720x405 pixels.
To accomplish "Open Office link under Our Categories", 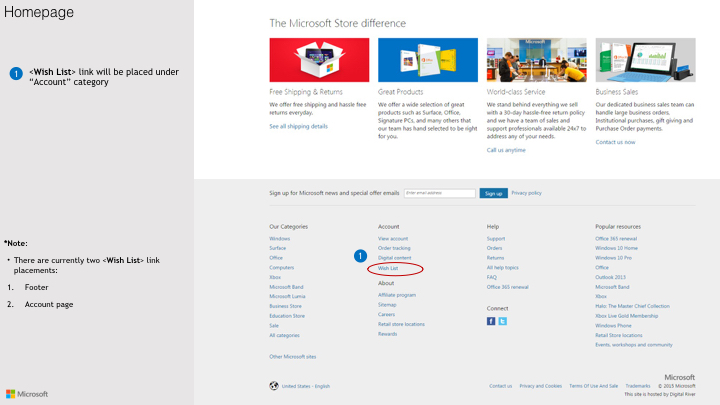I will [x=276, y=258].
